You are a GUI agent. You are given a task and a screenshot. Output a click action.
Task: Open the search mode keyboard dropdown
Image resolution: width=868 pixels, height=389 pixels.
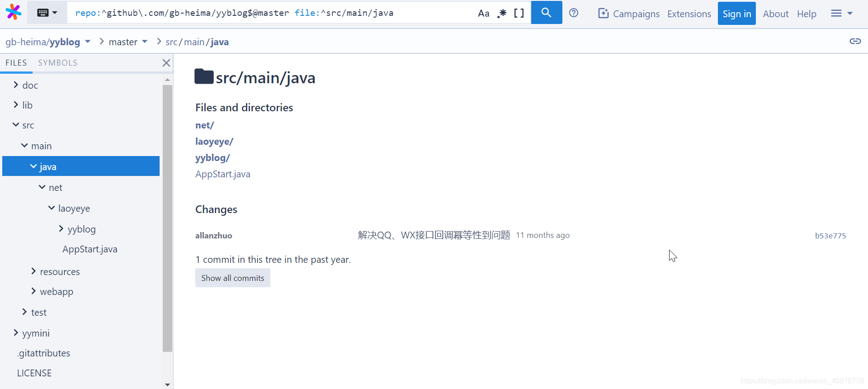47,13
